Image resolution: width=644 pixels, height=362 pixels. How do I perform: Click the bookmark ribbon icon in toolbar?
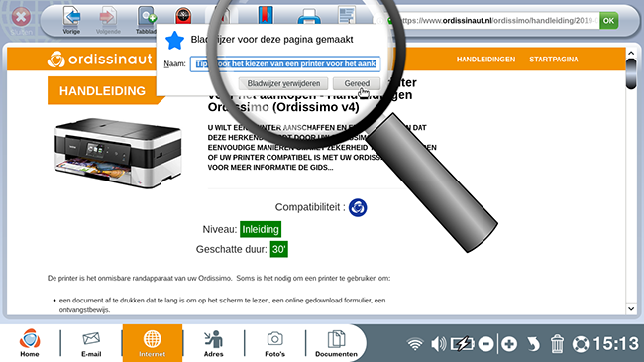(266, 15)
